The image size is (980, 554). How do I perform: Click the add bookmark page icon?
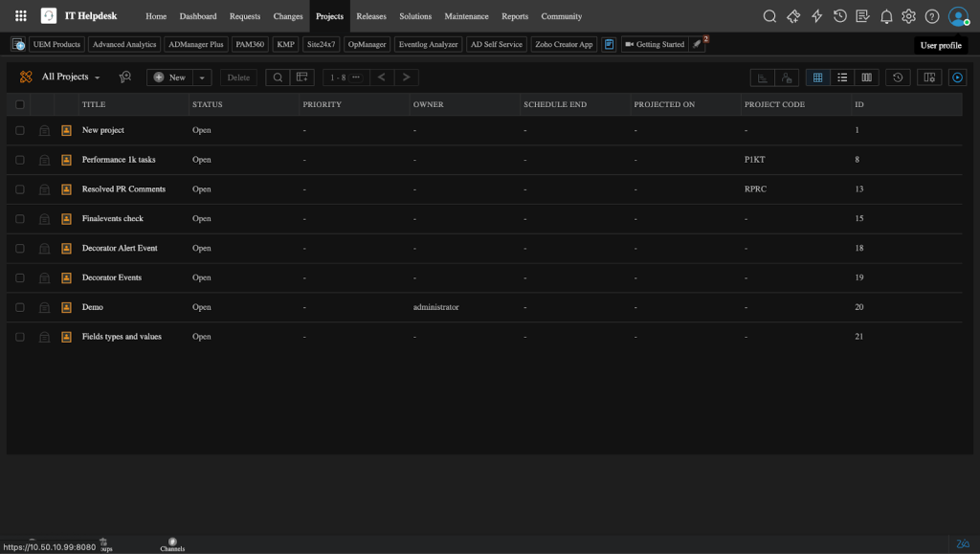pos(18,44)
